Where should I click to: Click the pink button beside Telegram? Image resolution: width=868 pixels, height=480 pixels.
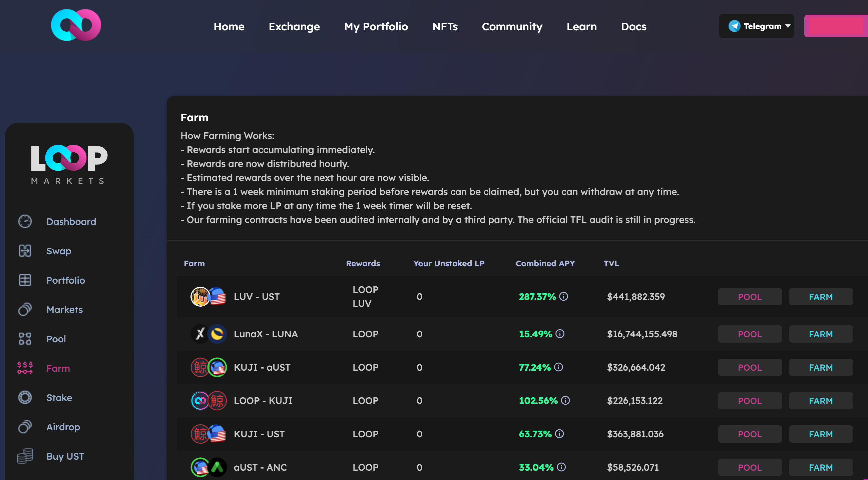[836, 26]
